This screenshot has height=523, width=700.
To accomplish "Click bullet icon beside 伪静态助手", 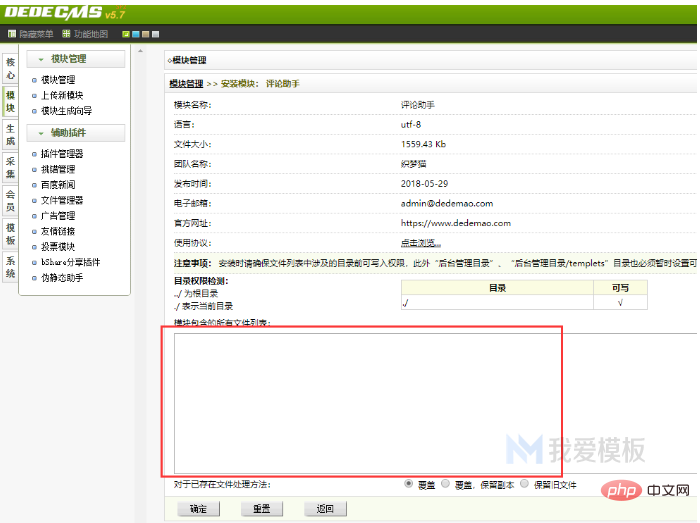I will 34,278.
